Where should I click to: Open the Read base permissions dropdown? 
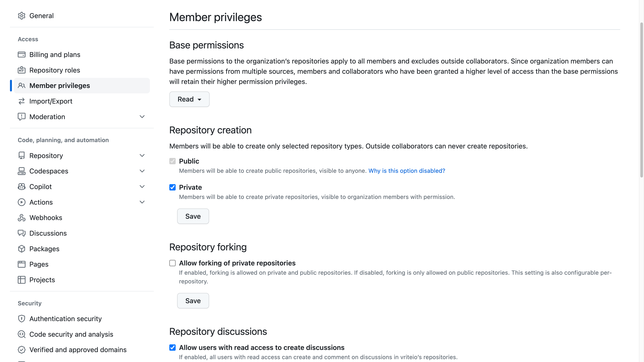[x=189, y=99]
